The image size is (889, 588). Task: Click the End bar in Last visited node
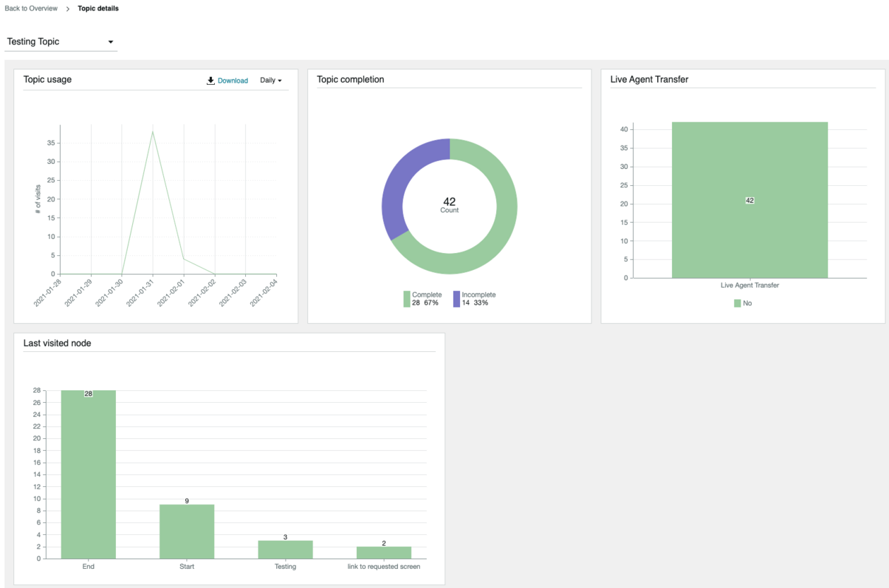[88, 474]
